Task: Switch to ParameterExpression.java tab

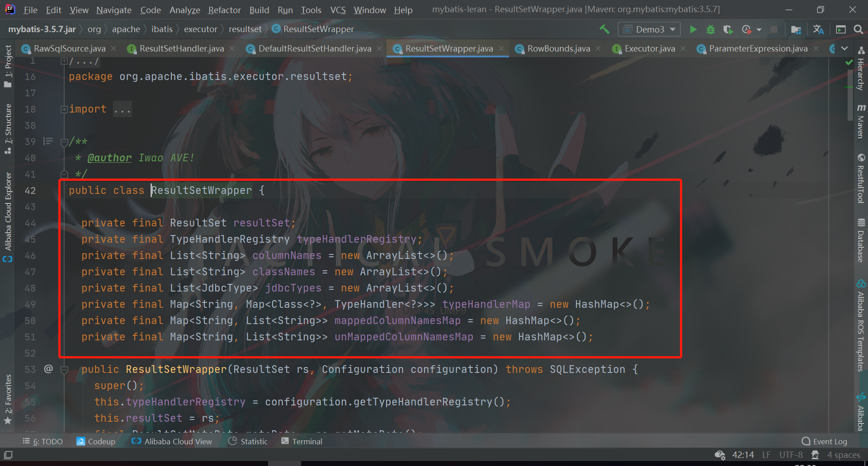Action: (758, 48)
